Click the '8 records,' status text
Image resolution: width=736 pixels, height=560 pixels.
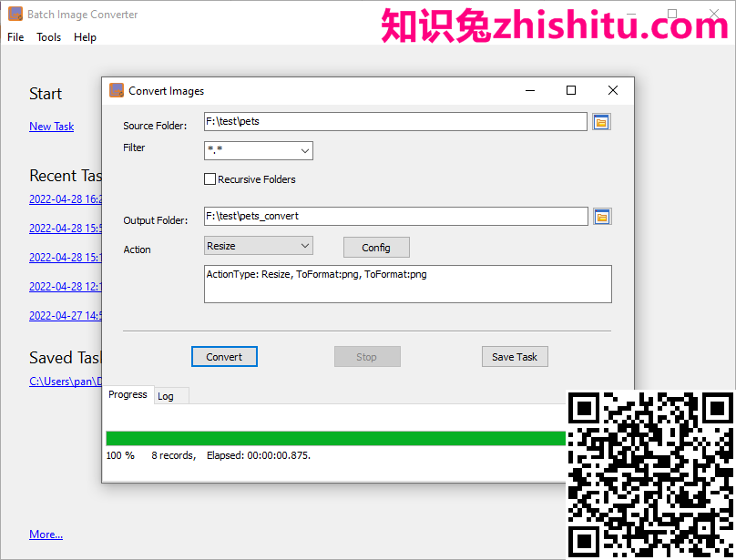click(x=173, y=455)
